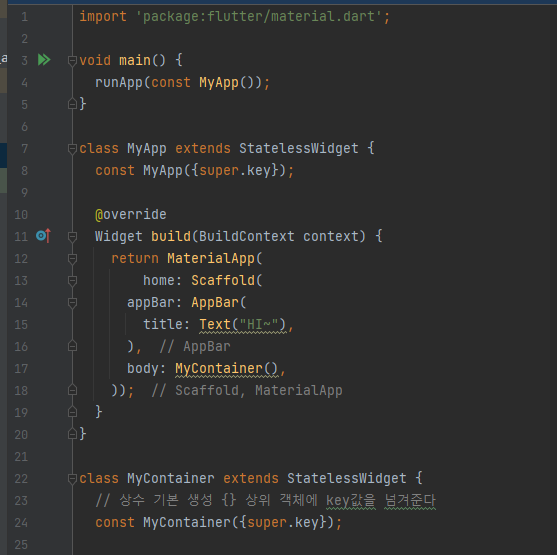This screenshot has width=557, height=555.
Task: Click the fold end marker on line 19
Action: [x=72, y=412]
